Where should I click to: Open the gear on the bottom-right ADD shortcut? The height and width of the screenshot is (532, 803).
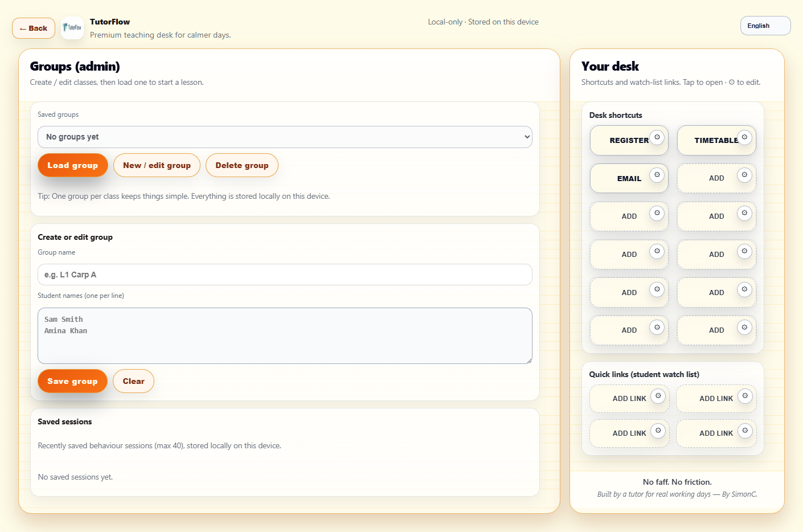(x=744, y=327)
